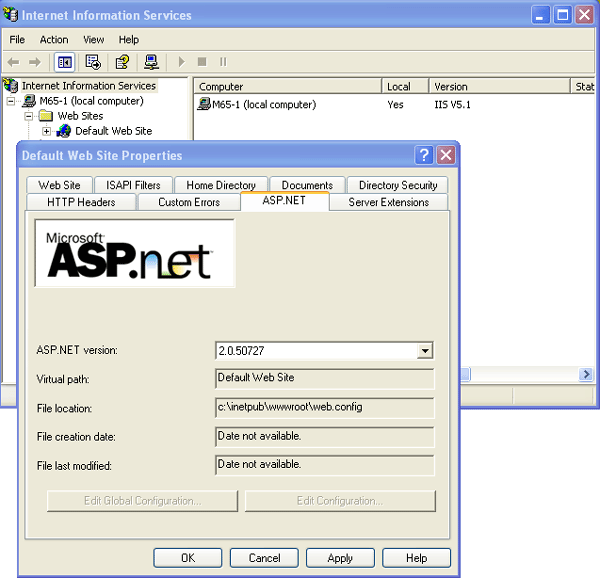Image resolution: width=600 pixels, height=578 pixels.
Task: Click the File creation date field
Action: [x=325, y=437]
